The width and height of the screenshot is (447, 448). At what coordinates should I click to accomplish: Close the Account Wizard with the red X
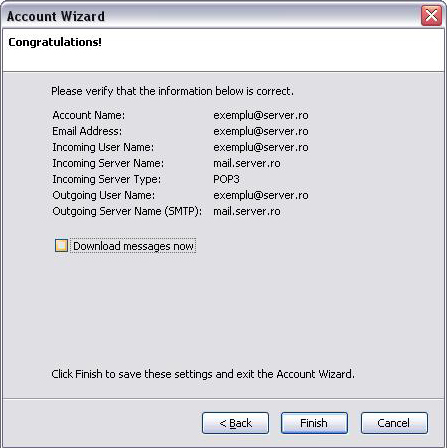tap(431, 15)
